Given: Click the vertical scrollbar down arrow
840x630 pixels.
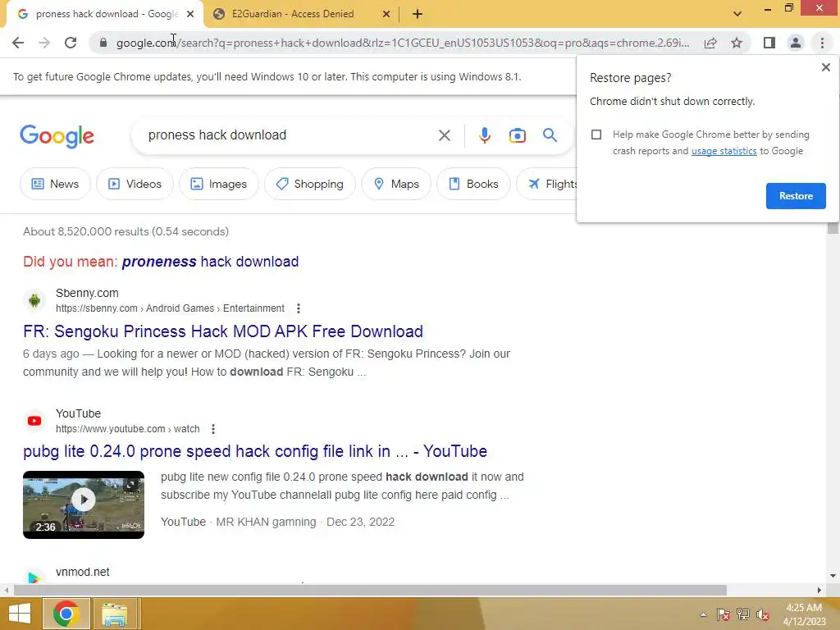Looking at the screenshot, I should tap(833, 576).
